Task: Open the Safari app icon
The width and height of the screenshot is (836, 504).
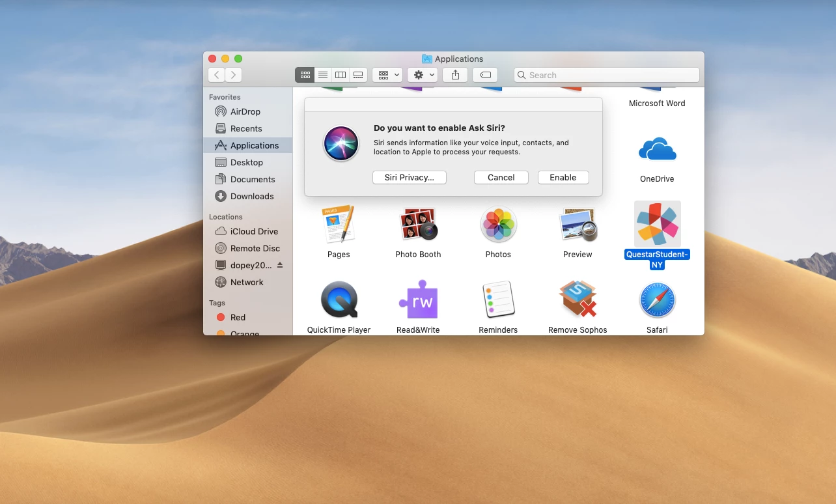Action: point(657,300)
